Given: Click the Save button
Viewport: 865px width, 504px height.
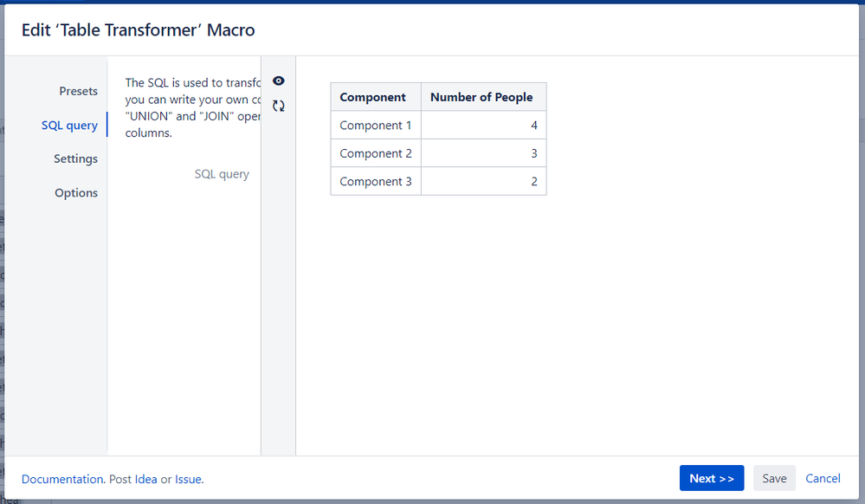Looking at the screenshot, I should click(775, 478).
